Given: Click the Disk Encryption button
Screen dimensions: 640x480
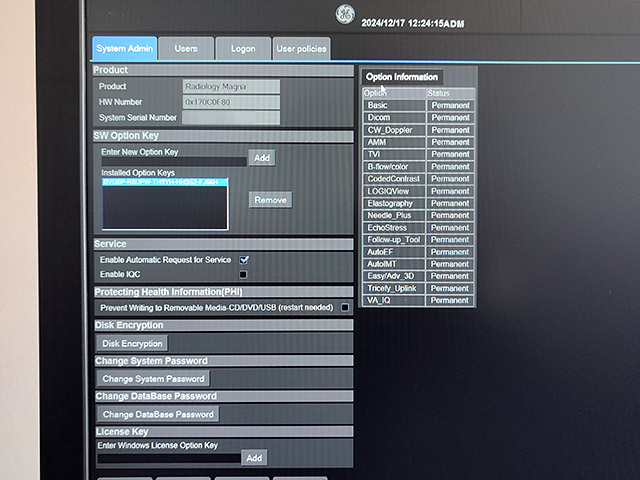Looking at the screenshot, I should click(132, 344).
